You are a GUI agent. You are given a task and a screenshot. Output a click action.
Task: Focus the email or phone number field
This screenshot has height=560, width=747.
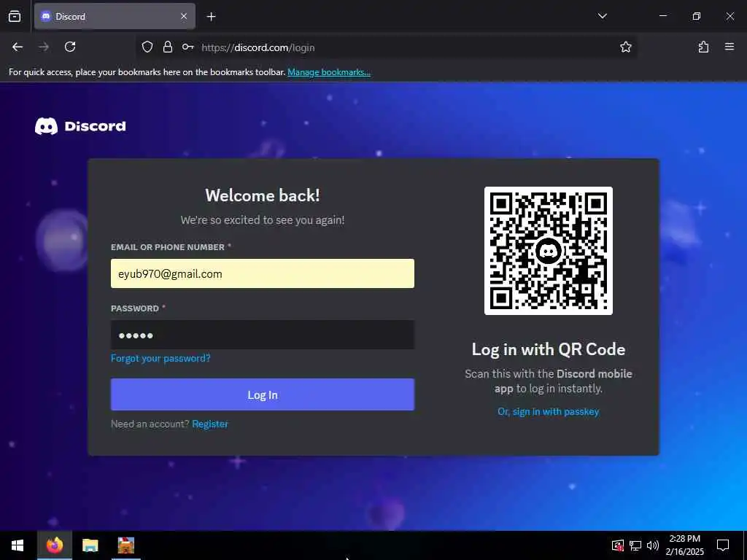tap(263, 273)
